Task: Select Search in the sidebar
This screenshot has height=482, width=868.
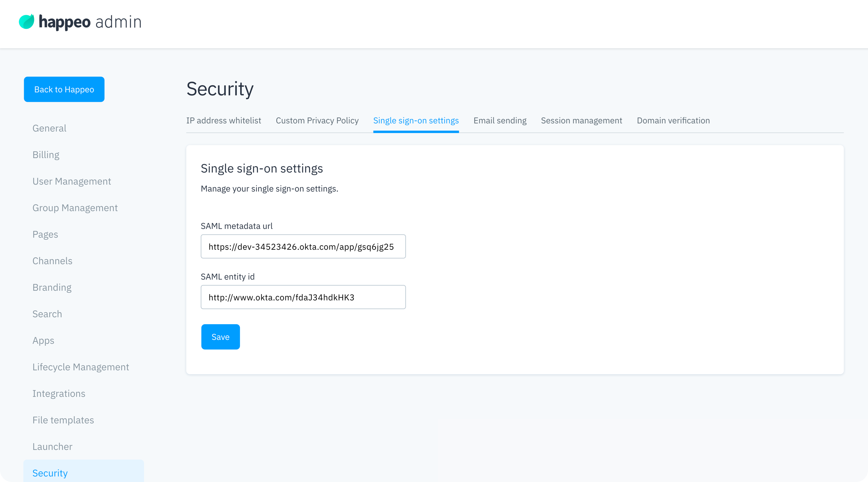Action: click(x=47, y=314)
